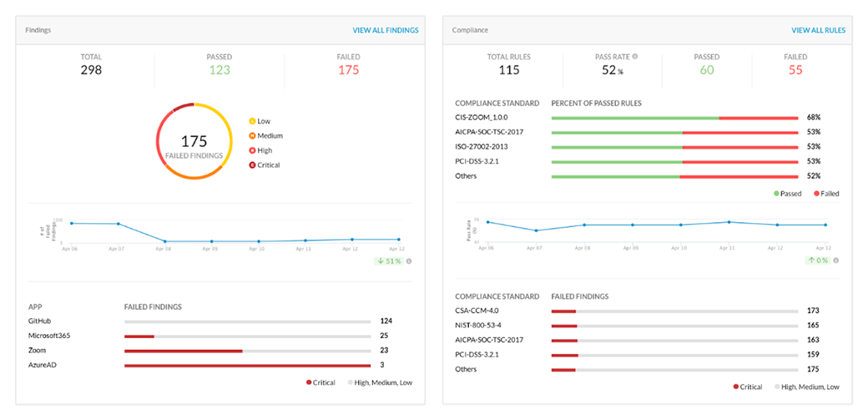Click info icon next to 0% trend
The image size is (868, 420).
coord(835,261)
